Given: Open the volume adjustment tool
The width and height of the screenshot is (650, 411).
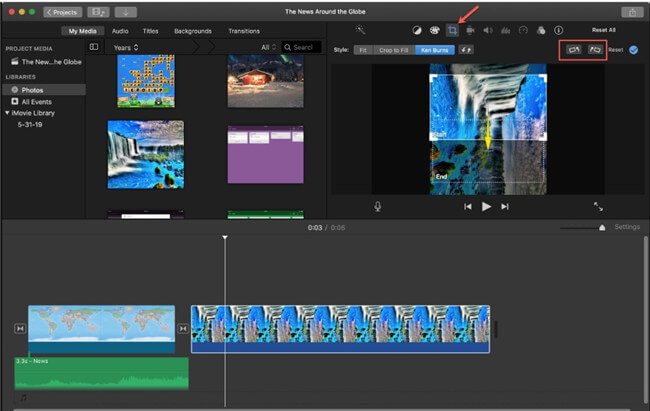Looking at the screenshot, I should pyautogui.click(x=486, y=31).
